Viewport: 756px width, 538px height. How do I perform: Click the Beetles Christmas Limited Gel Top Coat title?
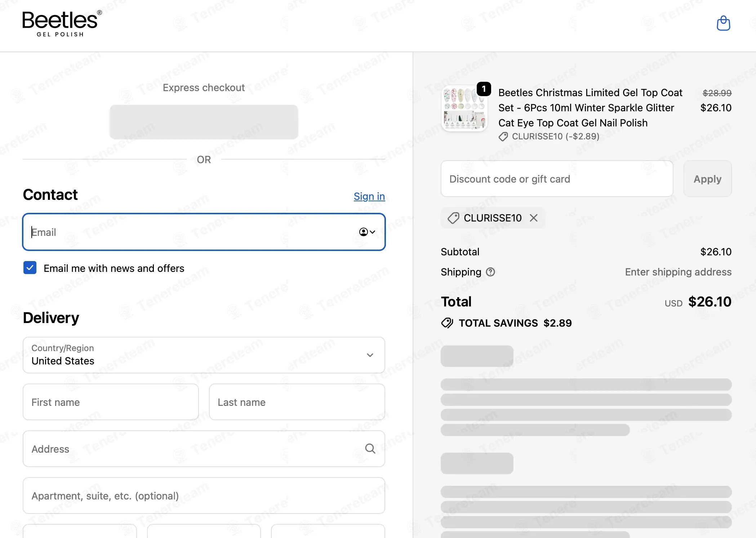(590, 108)
